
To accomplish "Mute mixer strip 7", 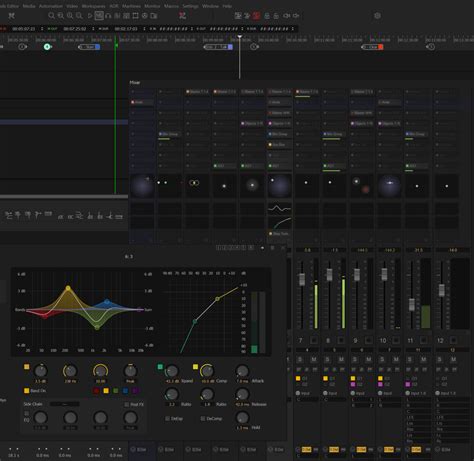I will point(314,359).
